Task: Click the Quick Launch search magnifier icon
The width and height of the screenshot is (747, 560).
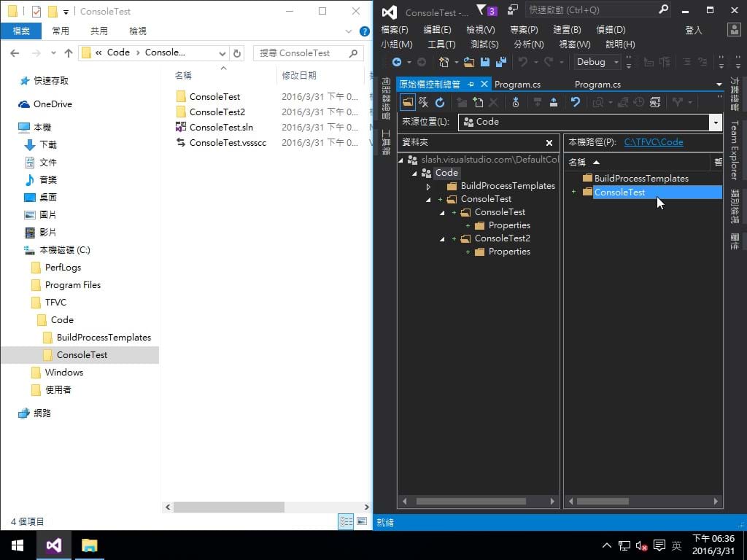Action: pyautogui.click(x=663, y=9)
